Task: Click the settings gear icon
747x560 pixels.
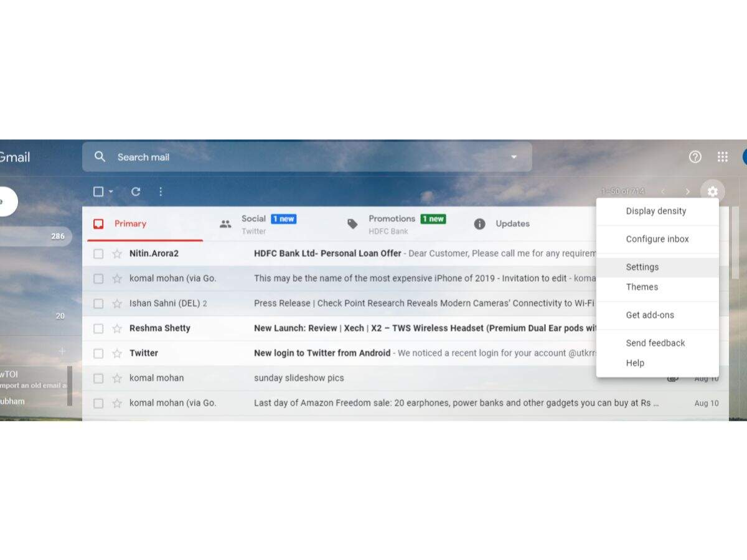Action: click(712, 192)
